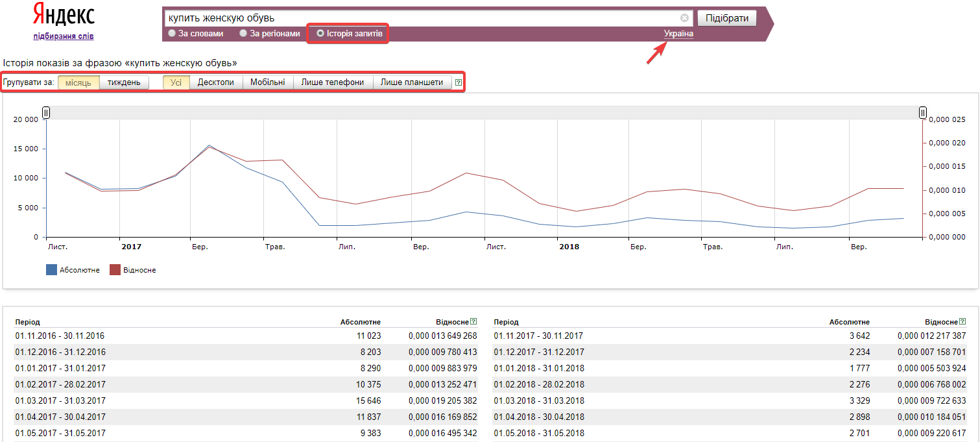This screenshot has width=980, height=442.
Task: Select row 01.05.2017 - 31.05.2017
Action: pos(246,433)
